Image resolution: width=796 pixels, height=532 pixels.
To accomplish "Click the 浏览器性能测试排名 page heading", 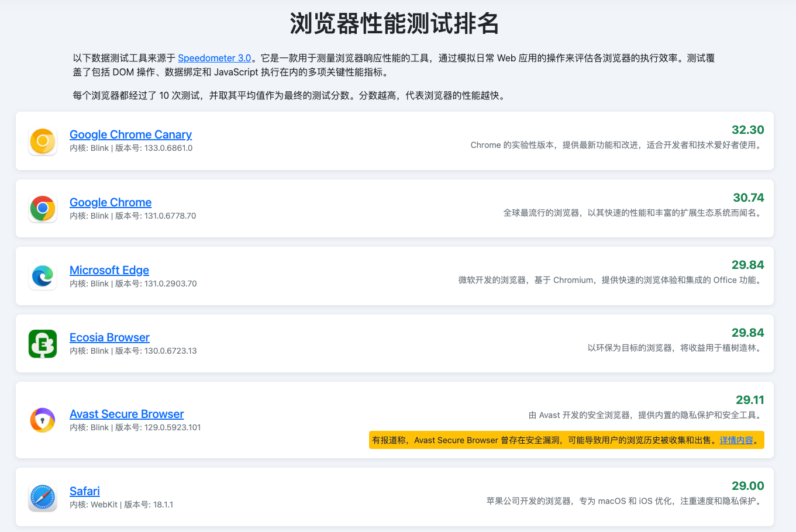I will click(395, 23).
